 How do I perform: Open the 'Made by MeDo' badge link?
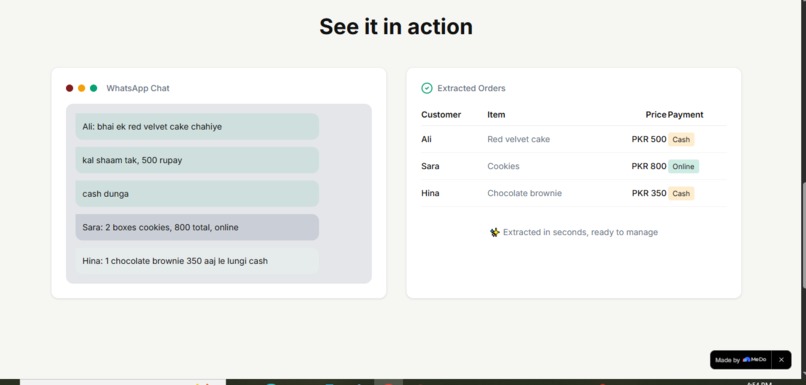(x=741, y=360)
